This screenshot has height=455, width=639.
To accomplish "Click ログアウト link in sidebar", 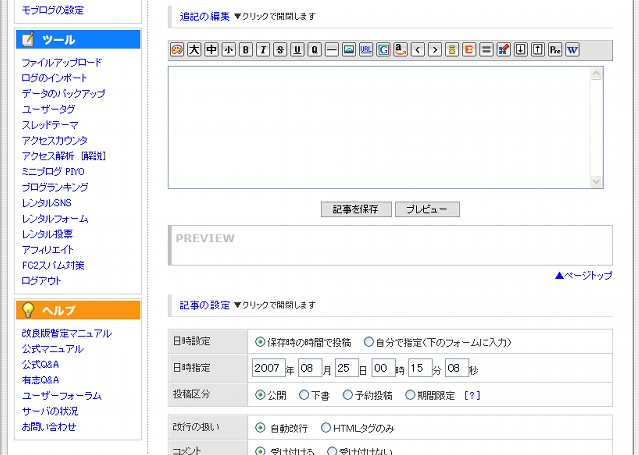I will [x=41, y=281].
